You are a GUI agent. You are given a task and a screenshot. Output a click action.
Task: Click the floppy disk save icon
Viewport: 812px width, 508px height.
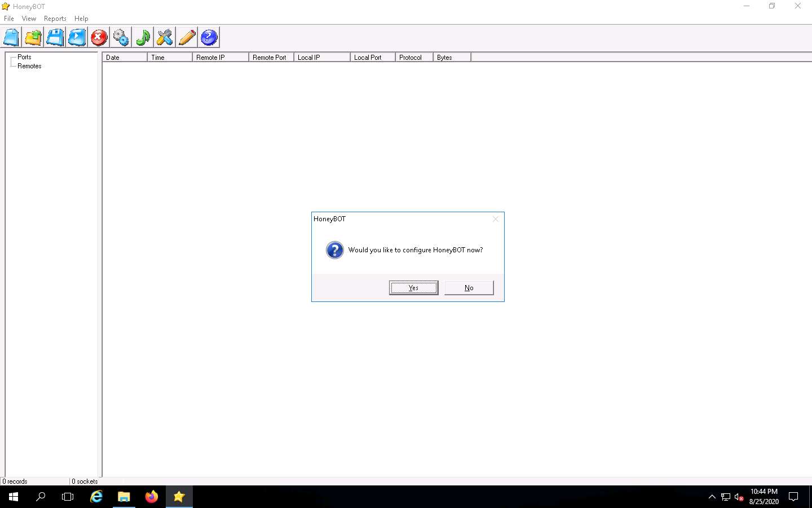coord(55,38)
